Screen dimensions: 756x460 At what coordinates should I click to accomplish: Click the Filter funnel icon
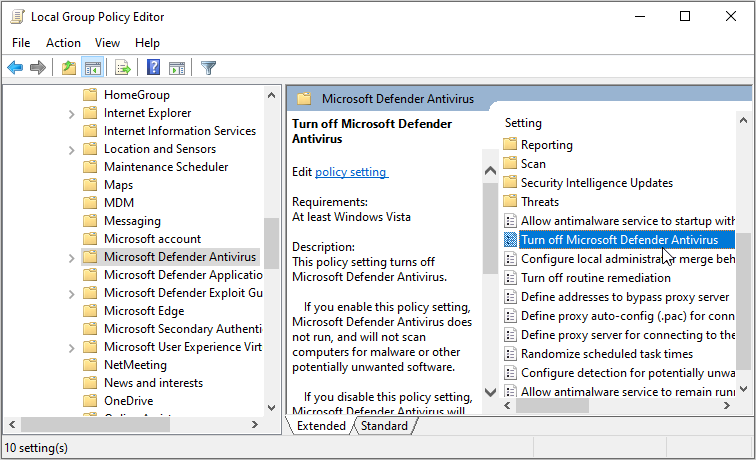pos(208,68)
